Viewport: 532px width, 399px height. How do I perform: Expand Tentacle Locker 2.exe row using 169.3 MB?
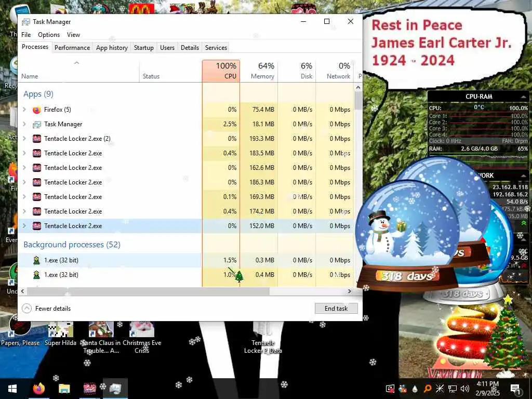click(x=24, y=197)
